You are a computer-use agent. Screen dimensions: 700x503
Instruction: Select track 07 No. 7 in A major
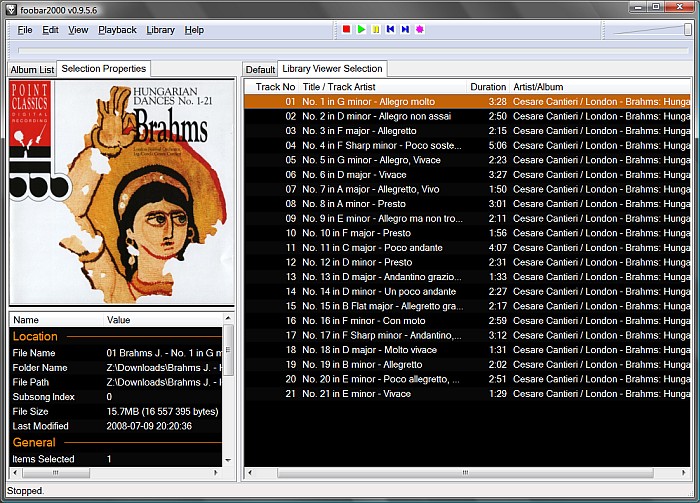(467, 189)
